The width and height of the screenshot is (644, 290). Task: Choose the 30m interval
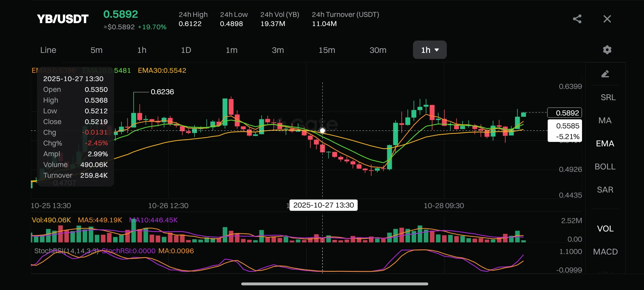click(x=378, y=50)
